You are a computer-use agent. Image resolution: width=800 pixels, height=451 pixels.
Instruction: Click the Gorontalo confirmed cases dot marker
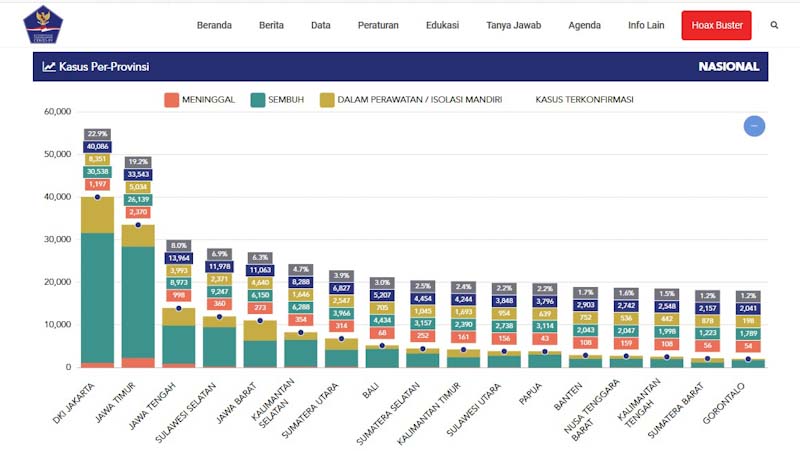[747, 359]
